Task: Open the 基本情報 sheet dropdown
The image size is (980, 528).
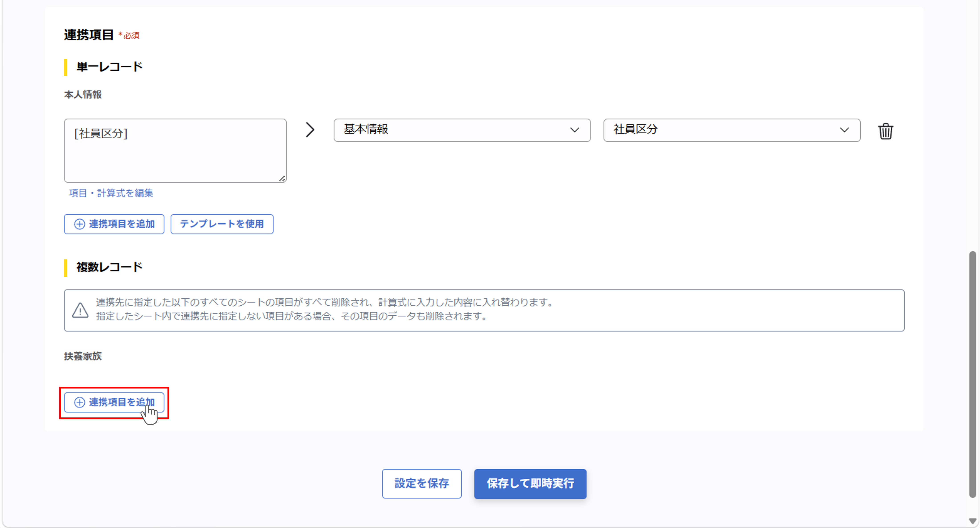Action: pyautogui.click(x=462, y=130)
